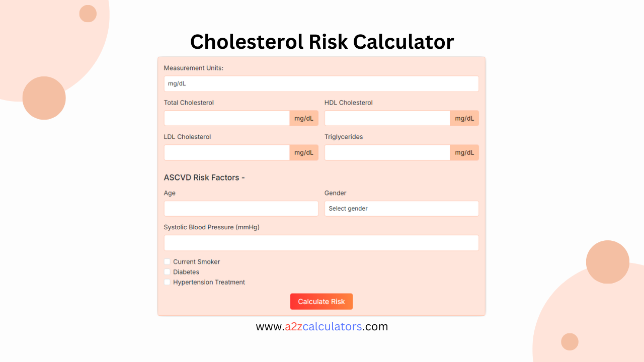Click the Systolic Blood Pressure input field
The height and width of the screenshot is (362, 644).
tap(321, 242)
